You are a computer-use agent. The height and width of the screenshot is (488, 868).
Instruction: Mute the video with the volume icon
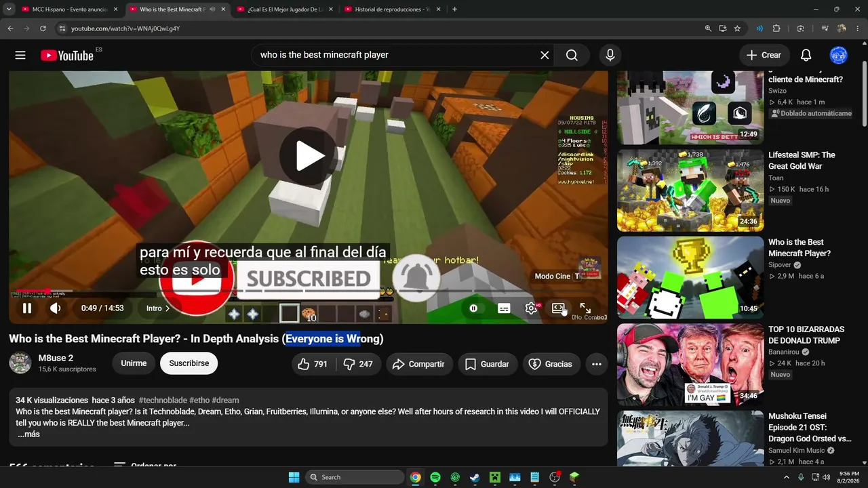click(56, 308)
